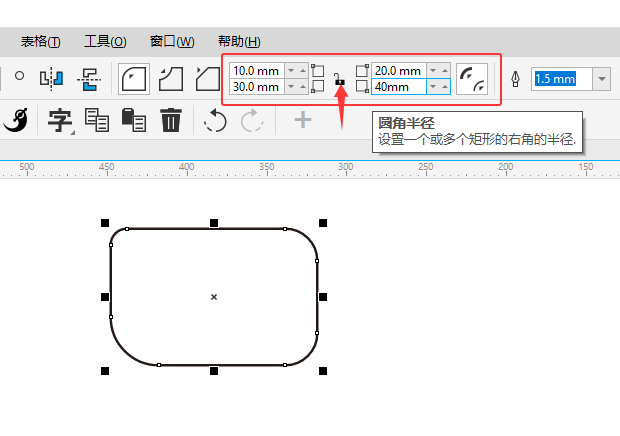Increase the 30.0 mm radius with the up arrow

[x=303, y=87]
